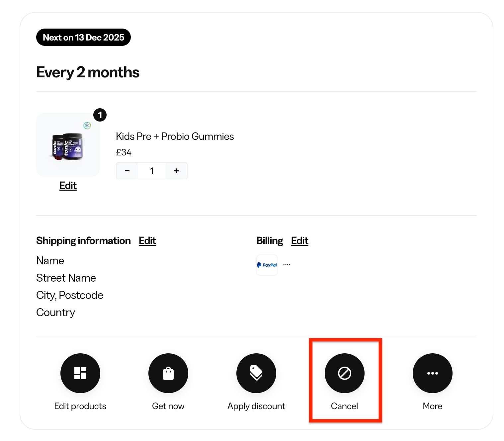Click the product quantity badge showing 1
The width and height of the screenshot is (504, 441).
click(x=100, y=115)
